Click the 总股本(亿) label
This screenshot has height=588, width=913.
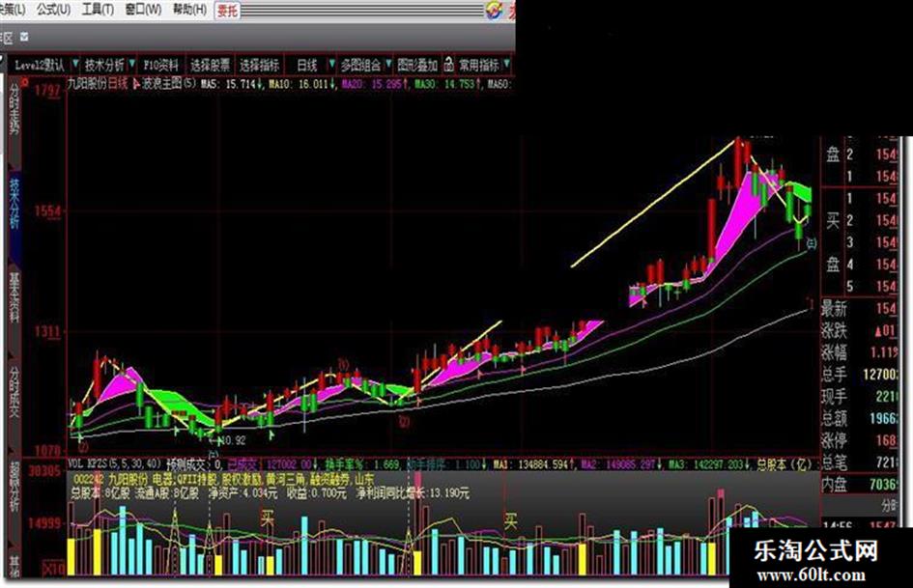pos(785,464)
